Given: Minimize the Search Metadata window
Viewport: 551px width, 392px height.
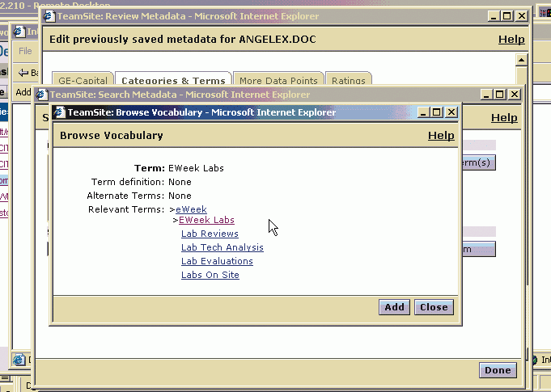Looking at the screenshot, I should [x=486, y=95].
